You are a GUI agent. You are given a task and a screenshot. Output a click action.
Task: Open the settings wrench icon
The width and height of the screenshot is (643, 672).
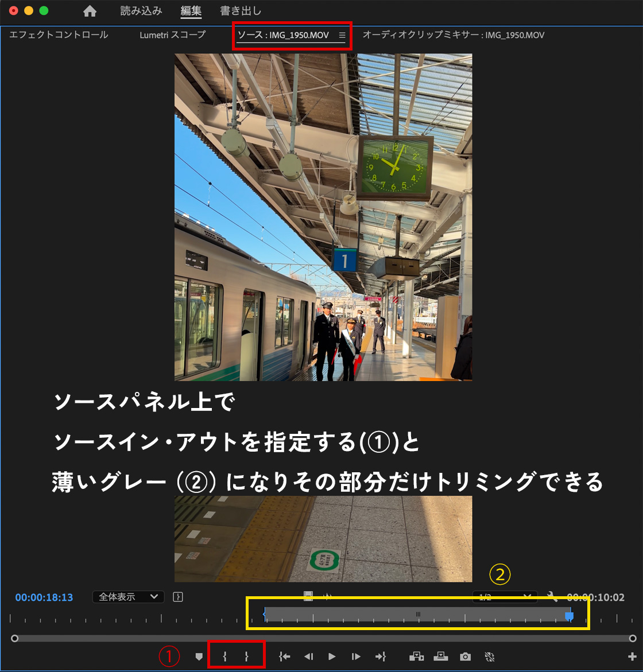pyautogui.click(x=552, y=597)
